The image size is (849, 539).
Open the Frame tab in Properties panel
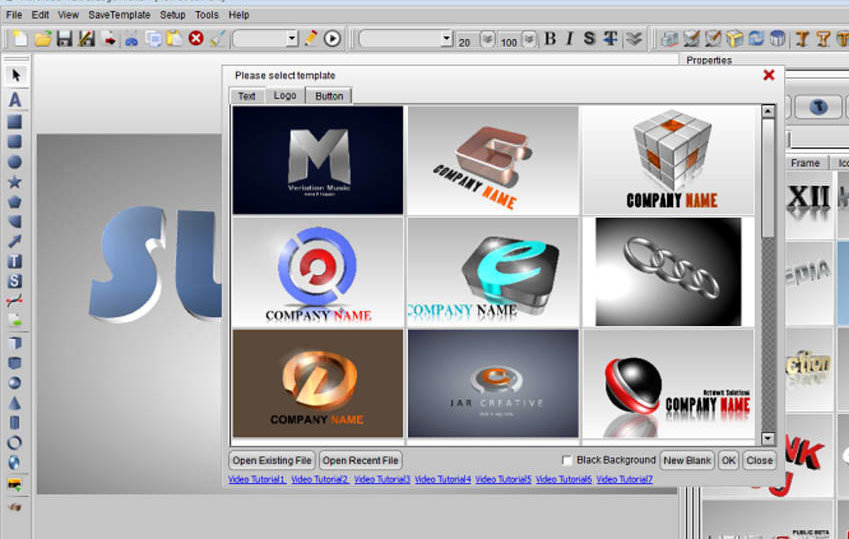pos(805,163)
